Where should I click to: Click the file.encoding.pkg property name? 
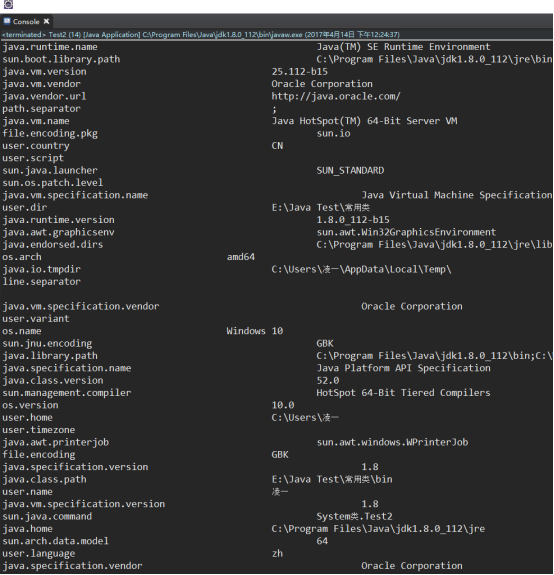click(50, 133)
